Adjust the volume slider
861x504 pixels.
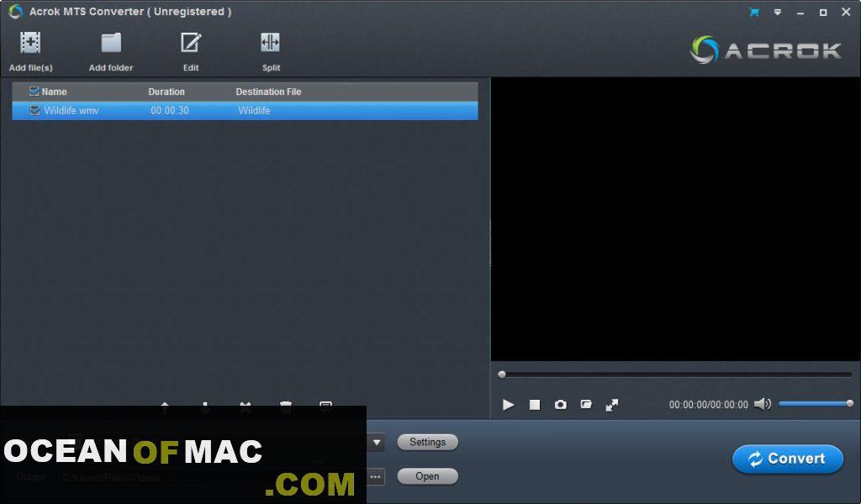(815, 404)
